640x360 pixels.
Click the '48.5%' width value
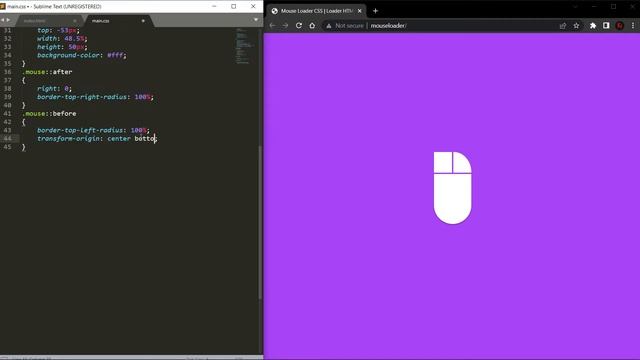(74, 38)
